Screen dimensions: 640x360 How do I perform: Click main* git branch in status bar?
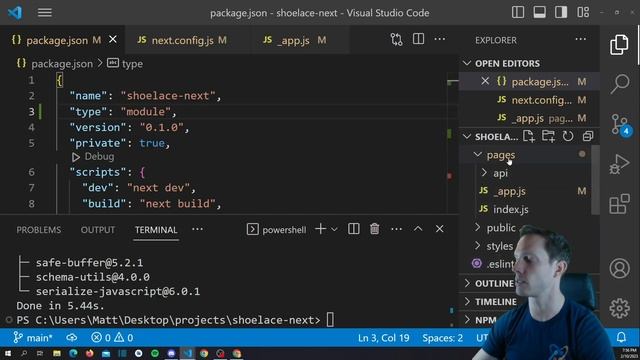[33, 338]
